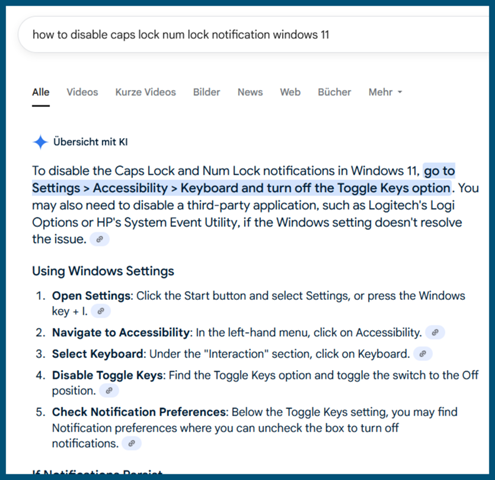The width and height of the screenshot is (495, 480).
Task: Select the Alle results tab
Action: (41, 92)
